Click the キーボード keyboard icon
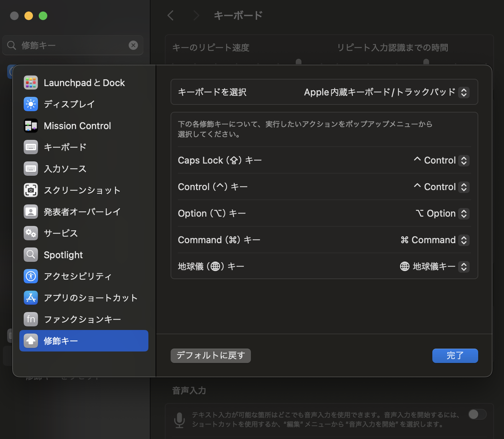Image resolution: width=504 pixels, height=439 pixels. 31,147
